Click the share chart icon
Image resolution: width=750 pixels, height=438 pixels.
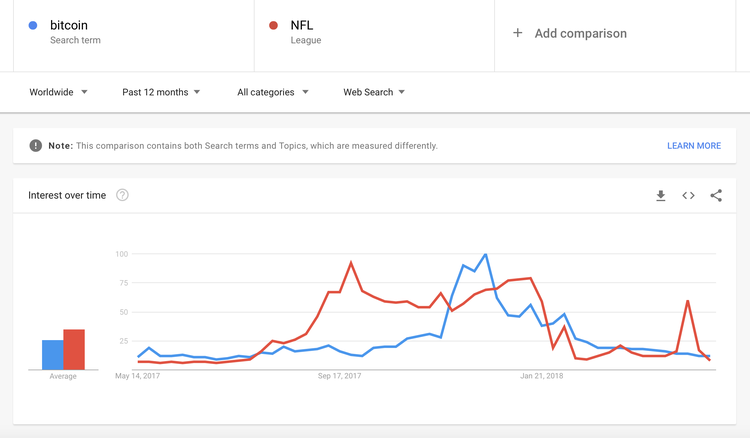(x=716, y=196)
